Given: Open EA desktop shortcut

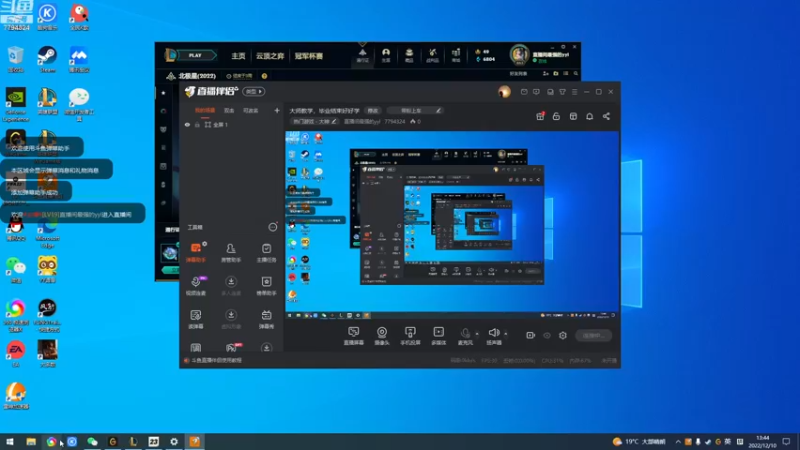Looking at the screenshot, I should [x=15, y=354].
